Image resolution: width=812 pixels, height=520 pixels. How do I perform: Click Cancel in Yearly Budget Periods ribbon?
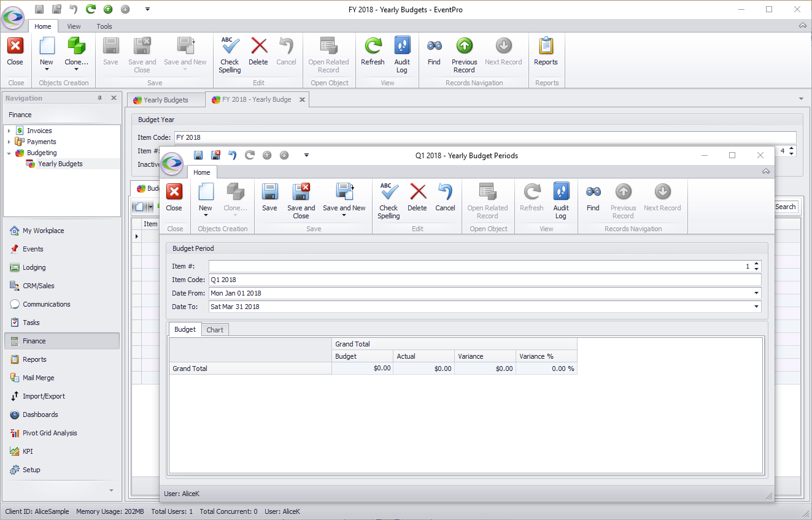pyautogui.click(x=445, y=197)
